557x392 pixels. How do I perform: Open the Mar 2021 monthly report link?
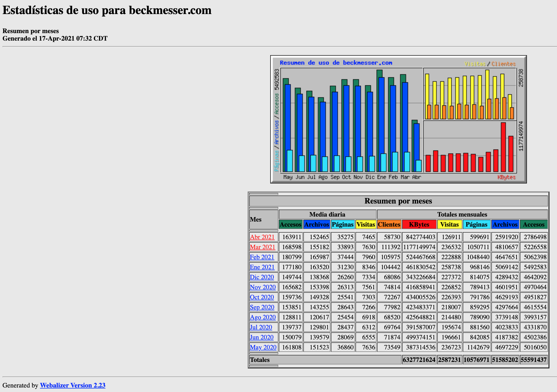point(262,247)
